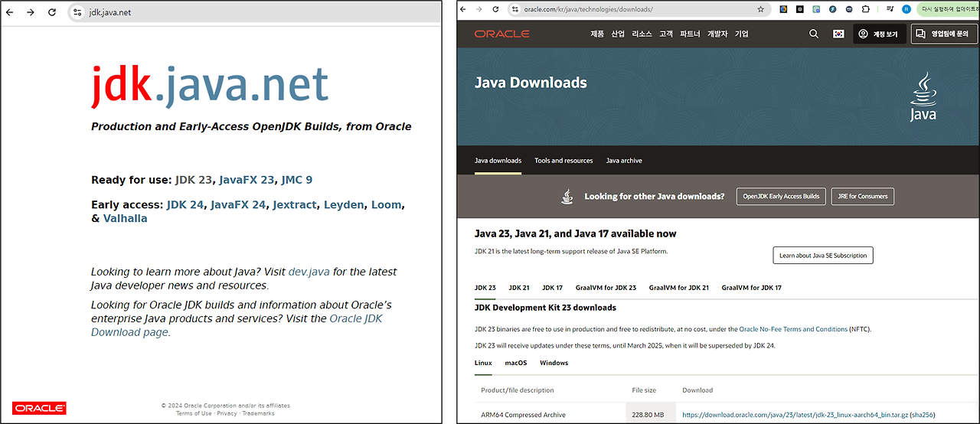The height and width of the screenshot is (424, 980).
Task: Download the jdk-23 linux-aarch64 tar.gz link
Action: click(794, 415)
